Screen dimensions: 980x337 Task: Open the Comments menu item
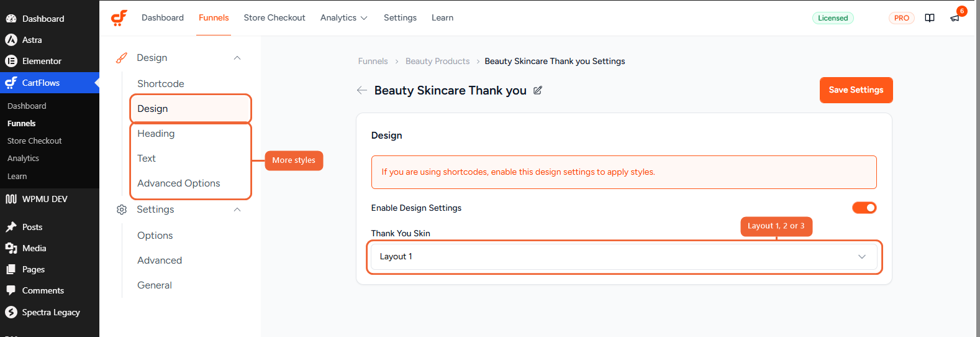click(50, 290)
